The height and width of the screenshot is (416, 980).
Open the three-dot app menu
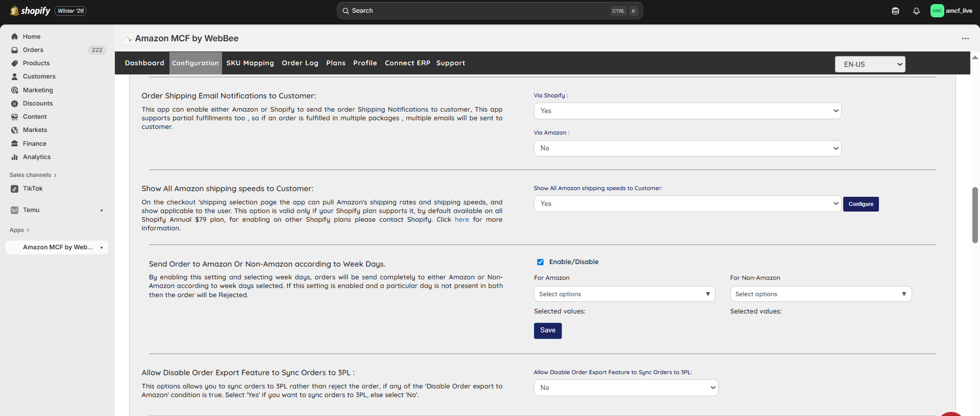[x=965, y=38]
